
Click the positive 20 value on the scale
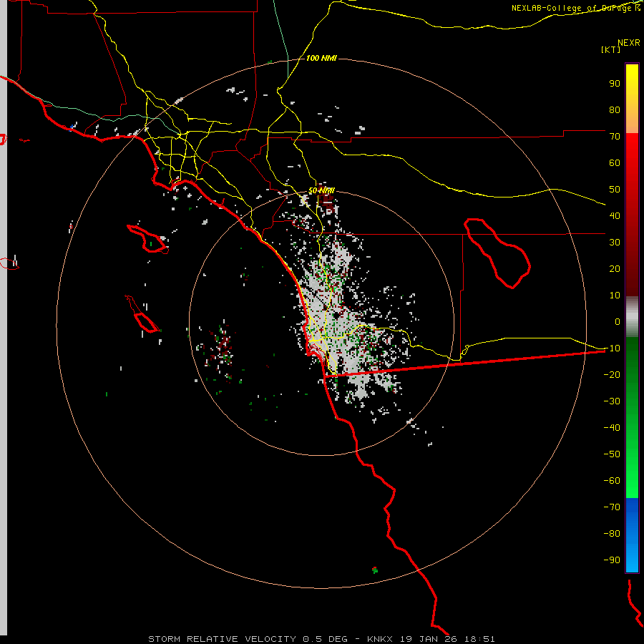(615, 268)
